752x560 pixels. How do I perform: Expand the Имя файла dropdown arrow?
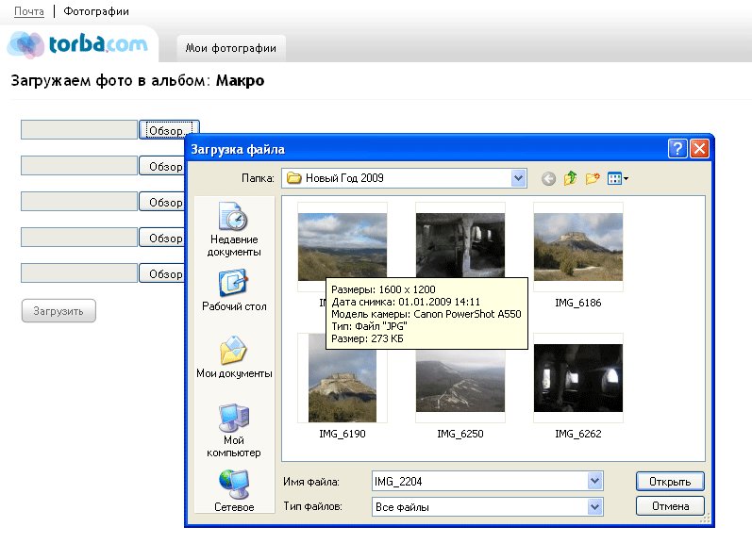pos(594,482)
